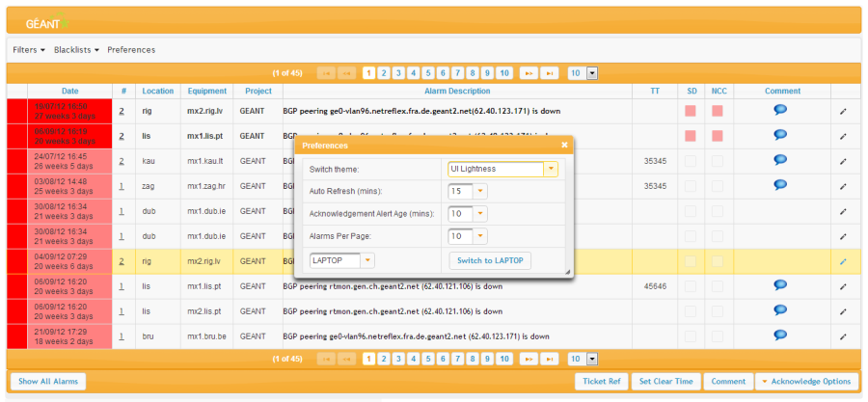Toggle SD checkbox for 04/09/12 07:29 alarm
This screenshot has width=868, height=402.
coord(691,261)
